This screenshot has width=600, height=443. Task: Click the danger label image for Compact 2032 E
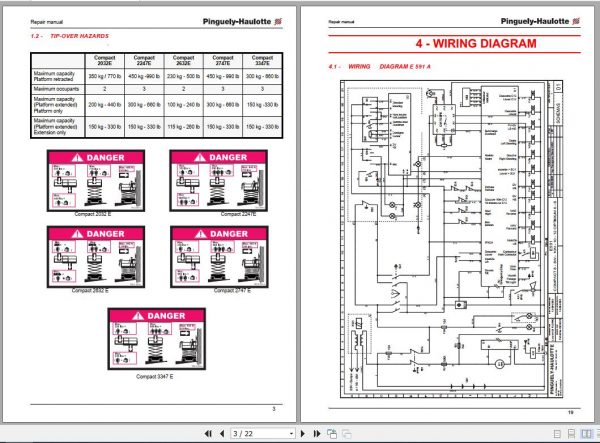[x=96, y=181]
